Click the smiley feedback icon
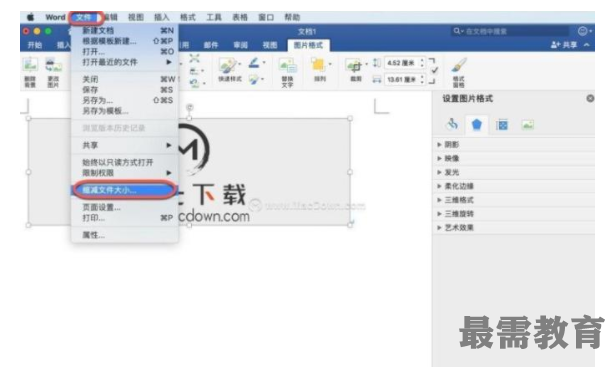 582,31
